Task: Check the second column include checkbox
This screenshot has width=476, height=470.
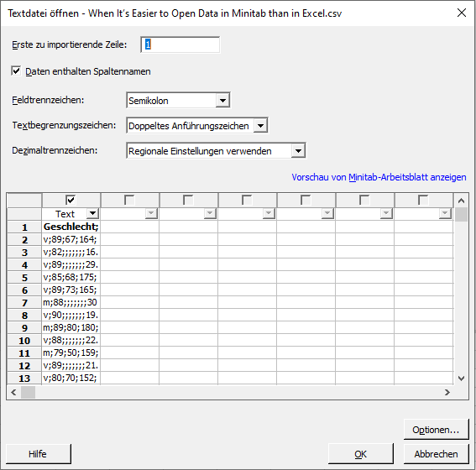Action: pyautogui.click(x=129, y=200)
